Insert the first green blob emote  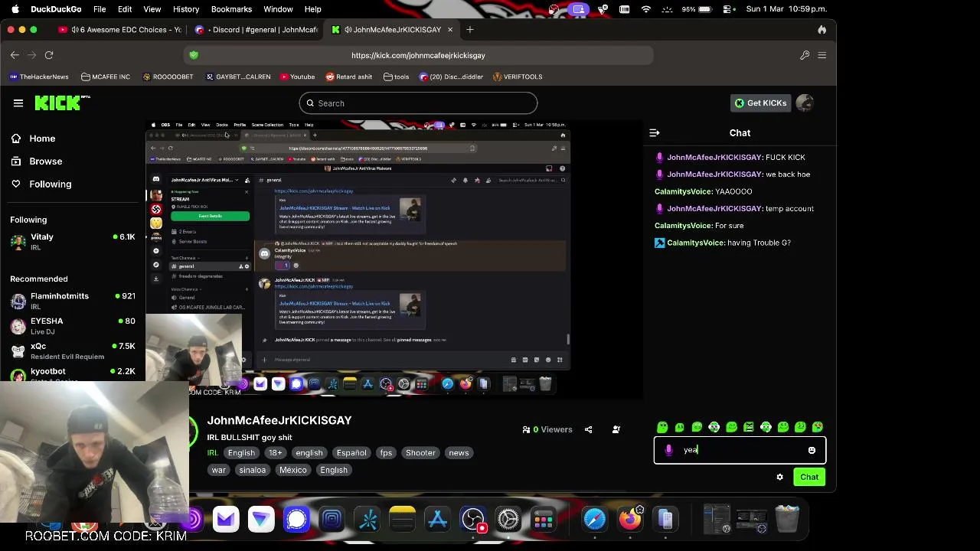pos(662,427)
